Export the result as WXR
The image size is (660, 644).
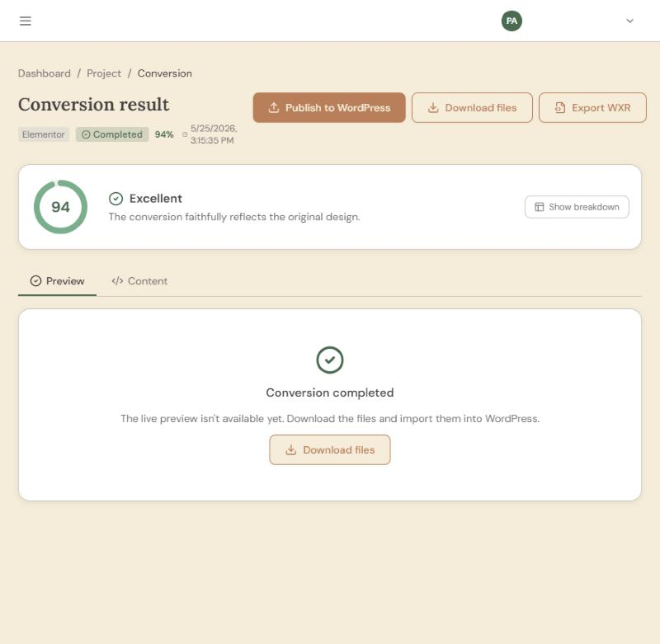point(592,108)
